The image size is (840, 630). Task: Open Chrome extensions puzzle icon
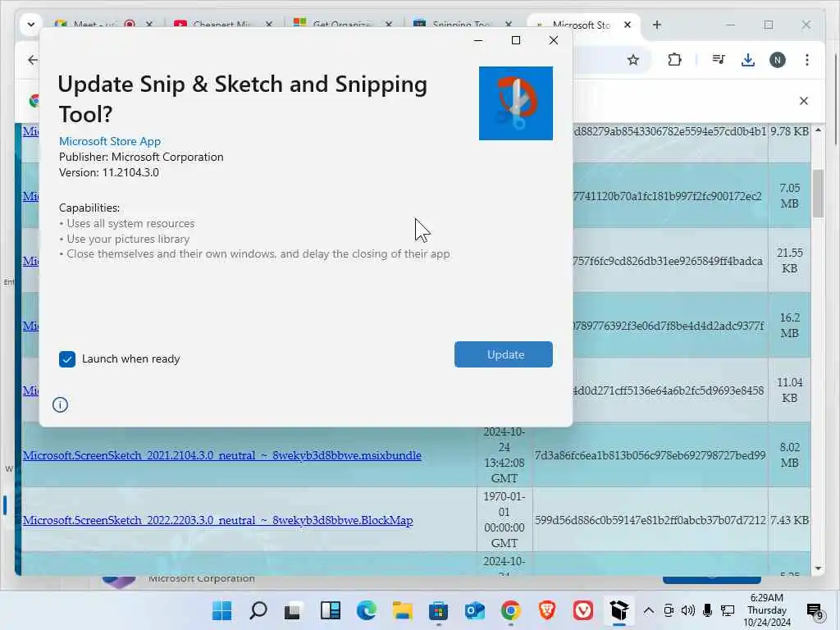click(674, 59)
